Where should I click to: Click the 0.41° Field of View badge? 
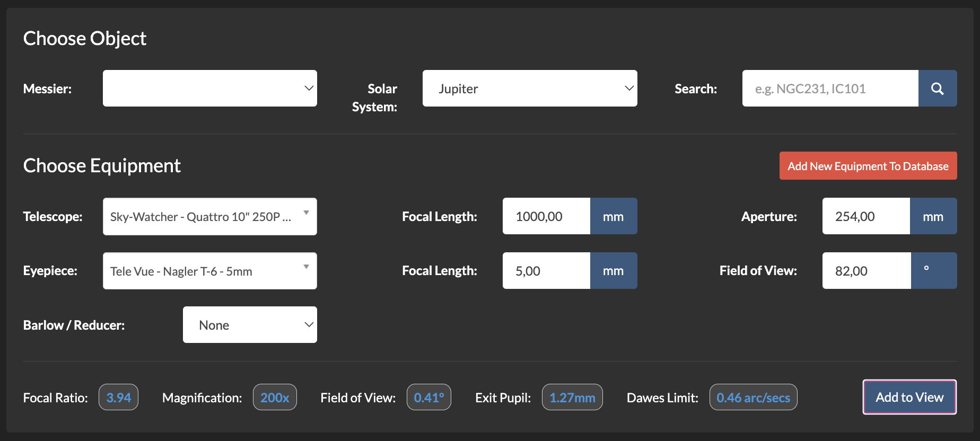point(429,398)
